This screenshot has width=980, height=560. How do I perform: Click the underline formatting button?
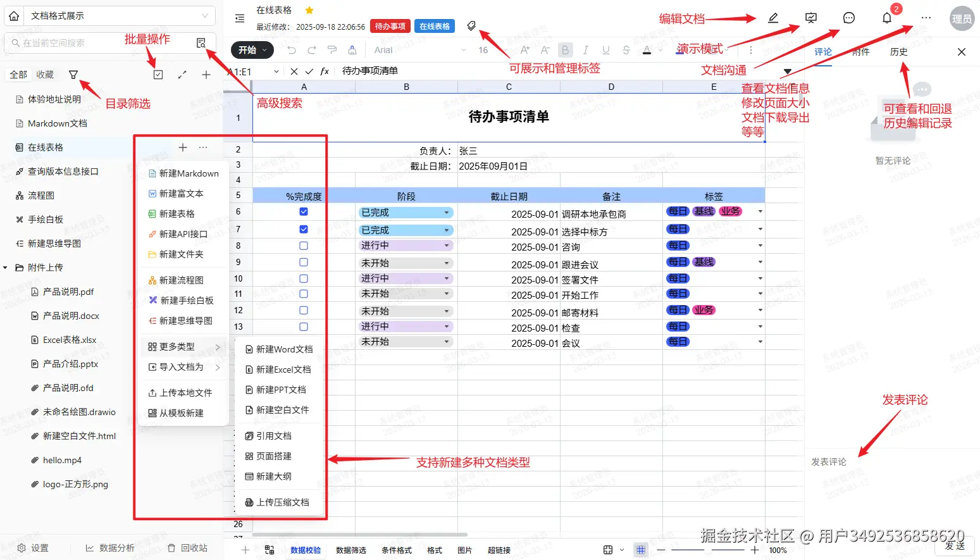[x=606, y=50]
